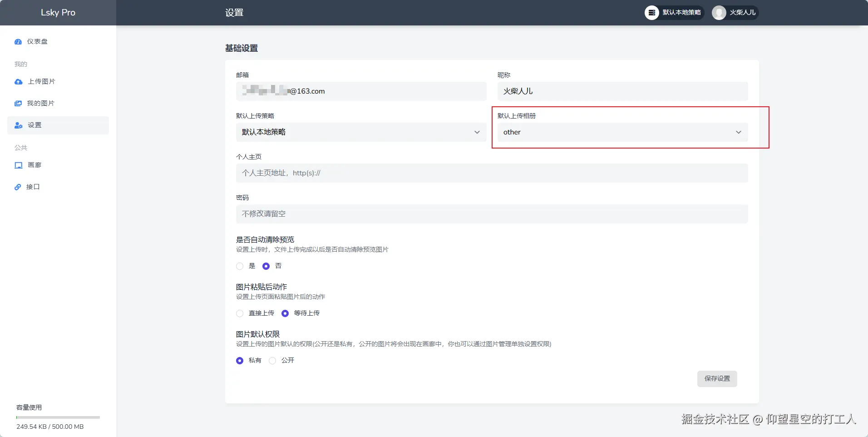The image size is (868, 437).
Task: Click the dashboard gauge icon
Action: [18, 42]
